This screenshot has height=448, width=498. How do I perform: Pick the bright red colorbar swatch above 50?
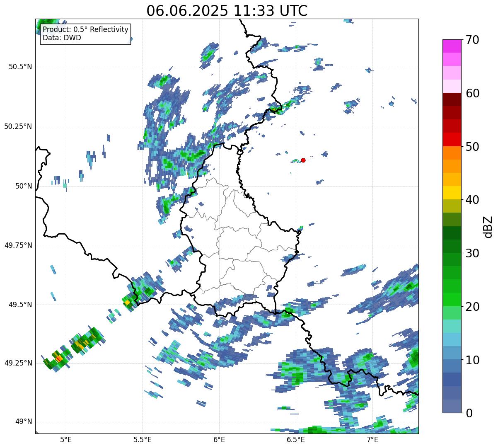click(452, 140)
